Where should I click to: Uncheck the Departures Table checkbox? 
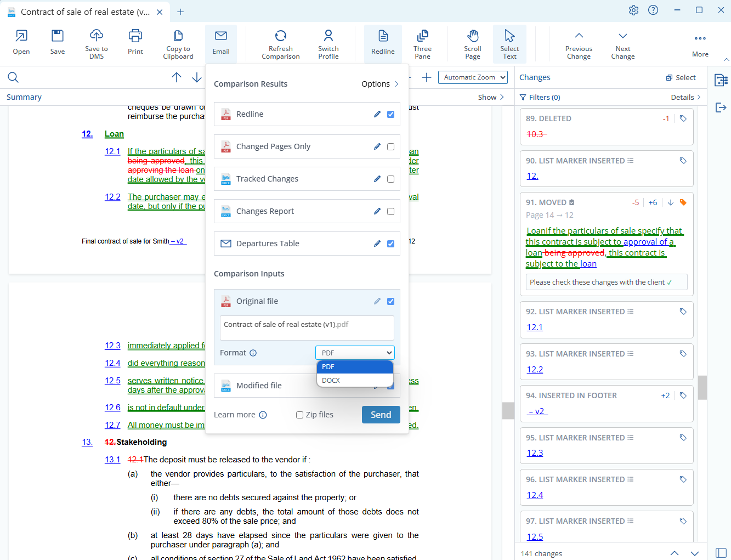click(390, 244)
